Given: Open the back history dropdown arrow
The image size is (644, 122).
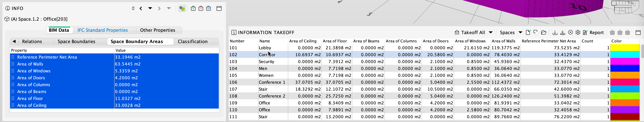Looking at the screenshot, I should click(x=150, y=8).
